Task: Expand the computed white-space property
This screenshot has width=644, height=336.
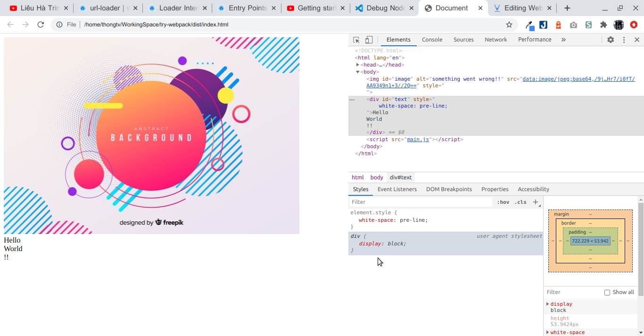Action: 547,332
